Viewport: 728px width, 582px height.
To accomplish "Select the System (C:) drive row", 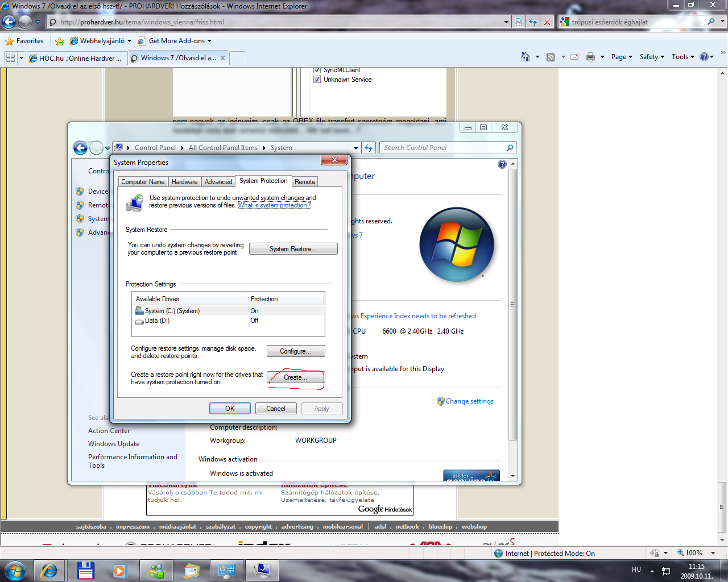I will click(x=229, y=311).
